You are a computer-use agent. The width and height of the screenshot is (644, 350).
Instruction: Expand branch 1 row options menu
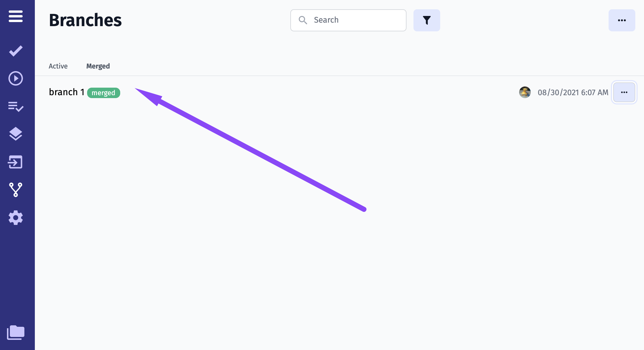(624, 92)
